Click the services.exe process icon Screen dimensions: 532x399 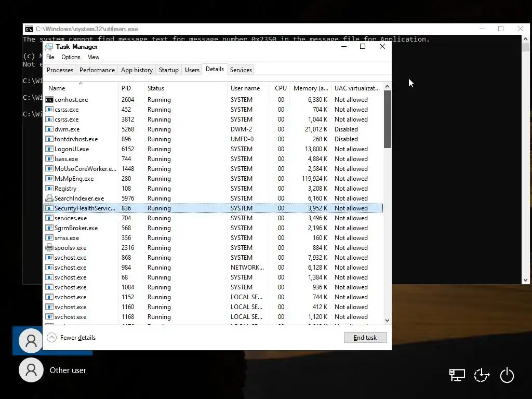[x=49, y=218]
